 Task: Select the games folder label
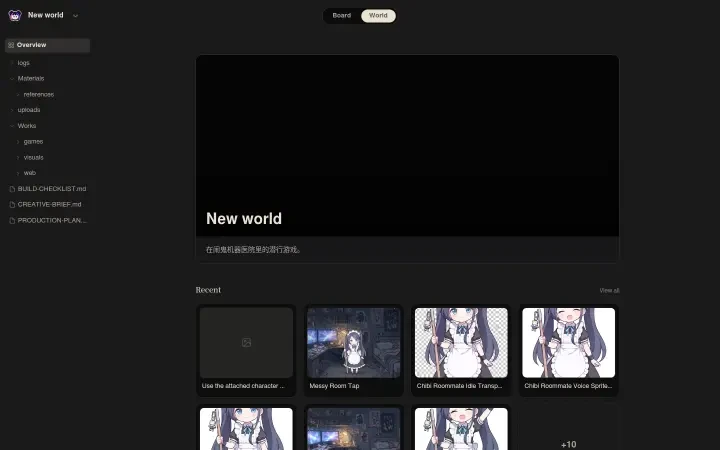[33, 142]
